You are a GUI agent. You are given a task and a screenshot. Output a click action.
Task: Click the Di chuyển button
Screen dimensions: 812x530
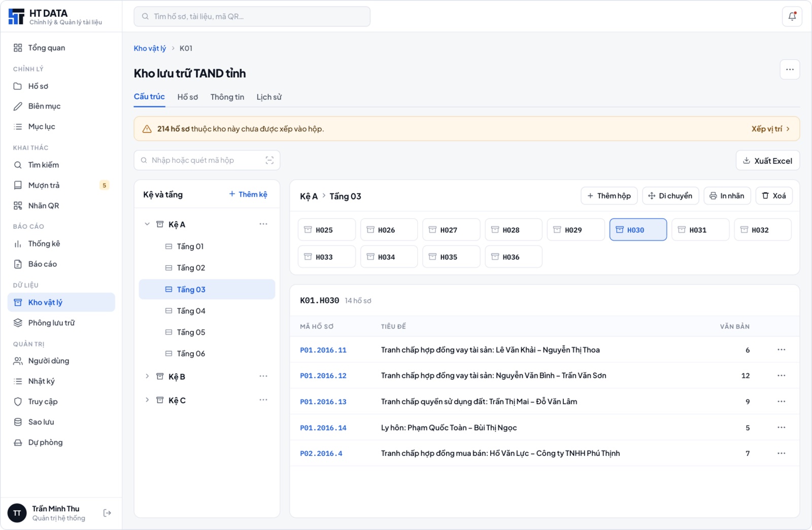click(670, 196)
